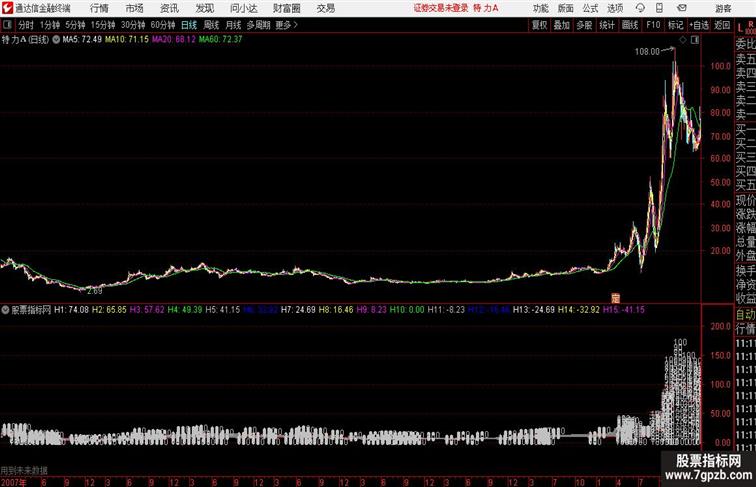Open the 交易 menu
Image resolution: width=756 pixels, height=487 pixels.
coord(325,8)
